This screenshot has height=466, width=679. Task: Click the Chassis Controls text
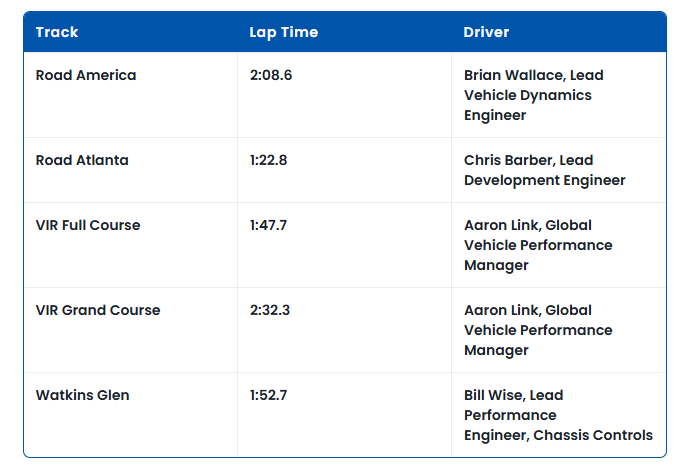593,435
